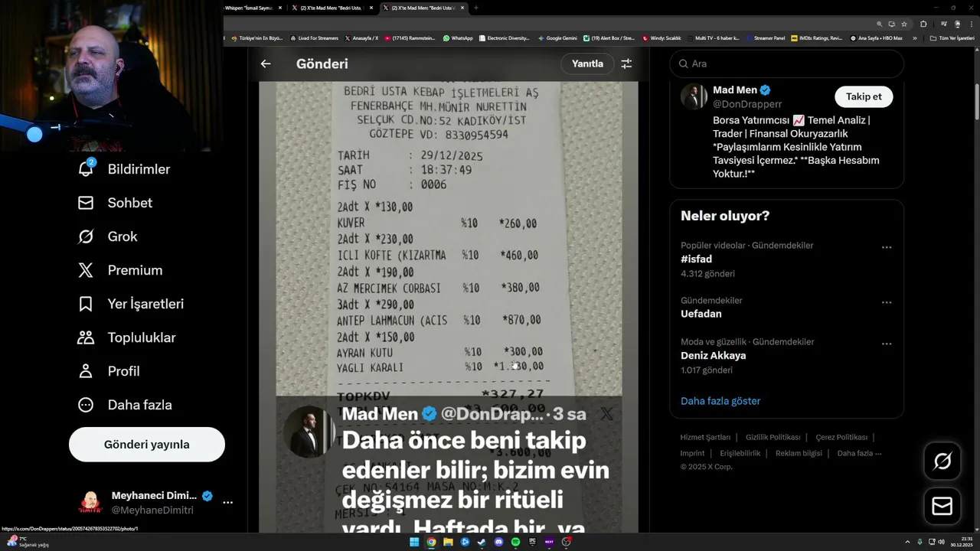This screenshot has width=980, height=551.
Task: Go back with the arrow beside Gönderi
Action: pos(266,64)
